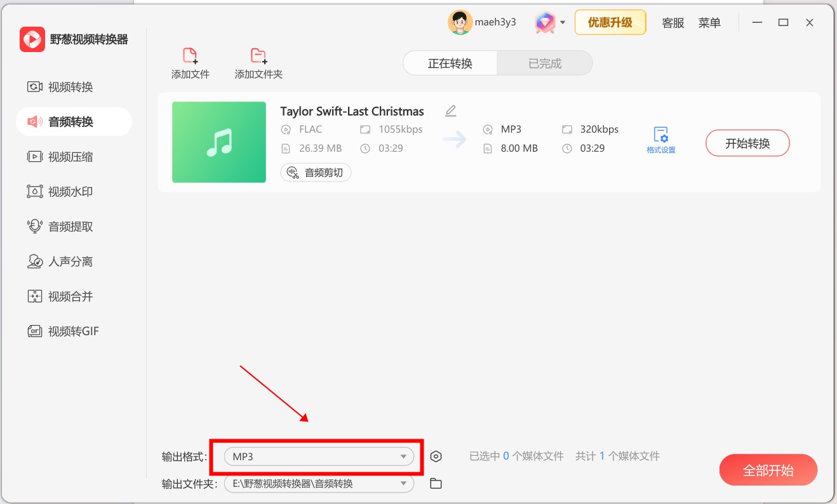Select 音频转换 in the sidebar
Screen dimensions: 837x504
(x=74, y=122)
